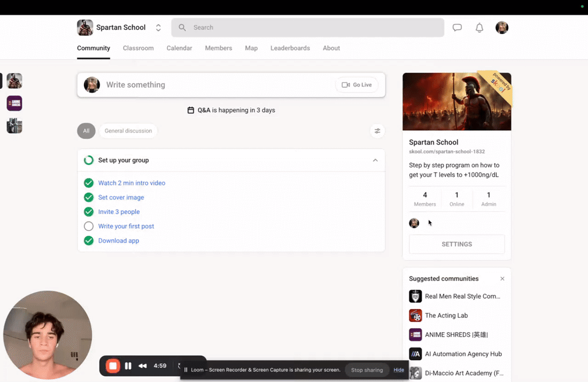Open the chat messages icon
Viewport: 588px width, 382px height.
tap(457, 28)
